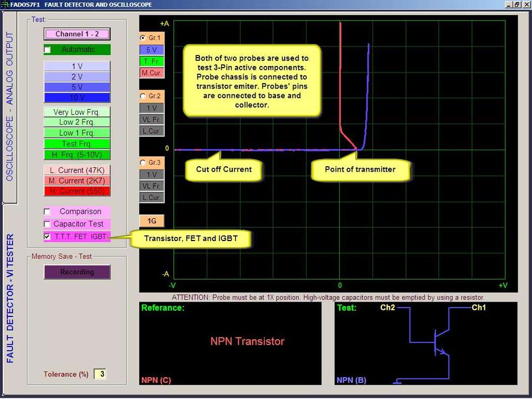Tick the Capacitor Test checkbox
This screenshot has width=532, height=399.
[x=48, y=224]
